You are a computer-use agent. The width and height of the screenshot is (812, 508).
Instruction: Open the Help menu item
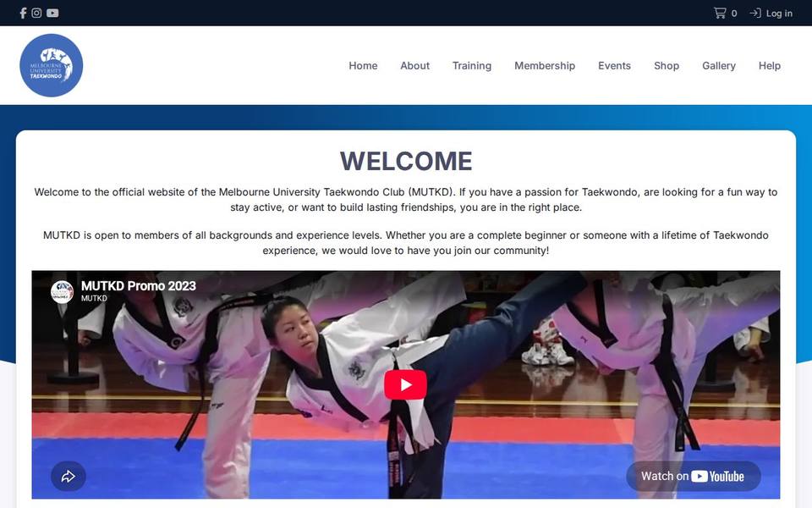tap(770, 66)
